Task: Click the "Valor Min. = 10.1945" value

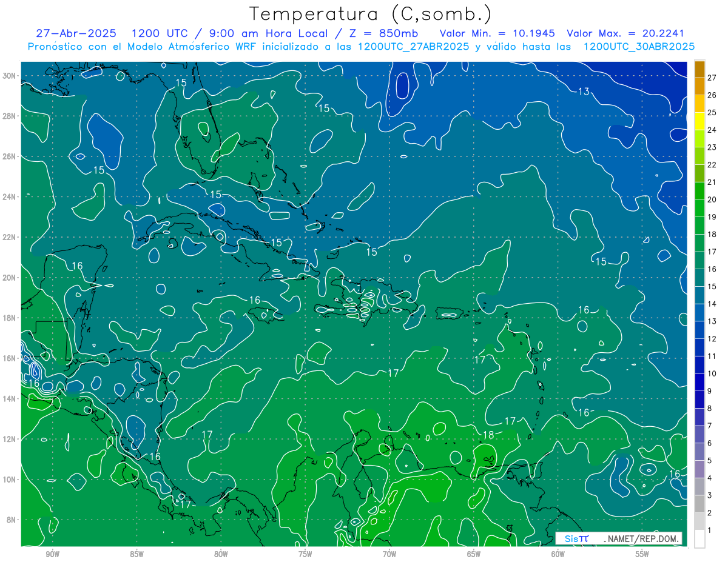Action: [x=499, y=33]
